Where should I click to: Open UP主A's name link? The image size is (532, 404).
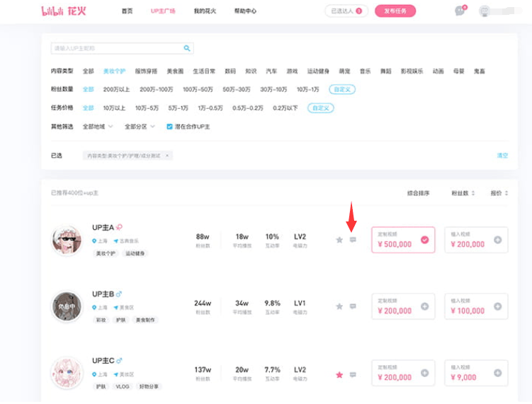103,227
